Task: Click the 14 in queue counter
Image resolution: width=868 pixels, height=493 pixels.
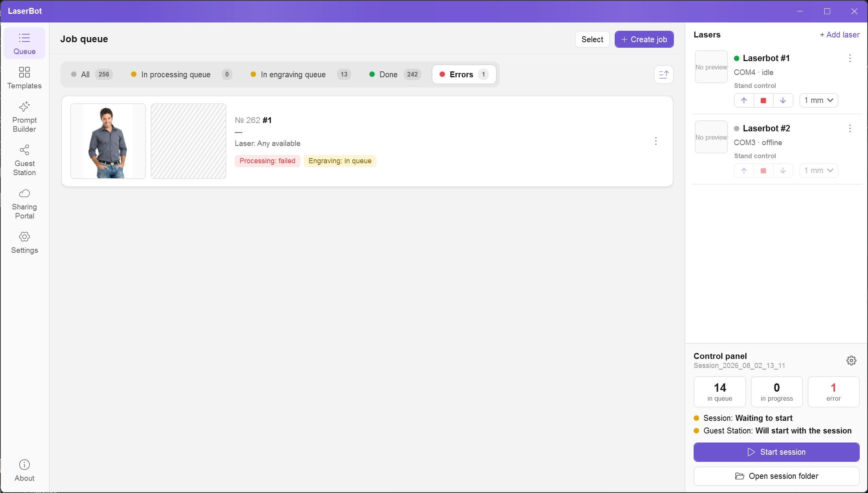Action: [x=720, y=392]
